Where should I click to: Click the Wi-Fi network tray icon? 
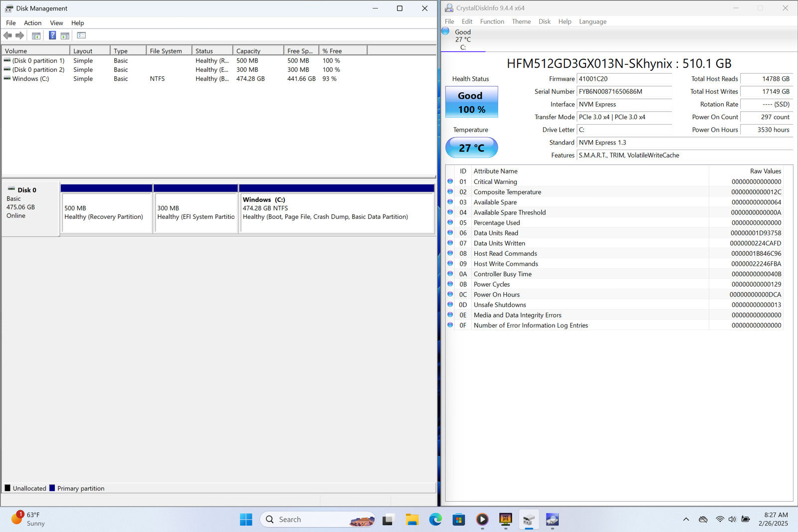[x=720, y=519]
